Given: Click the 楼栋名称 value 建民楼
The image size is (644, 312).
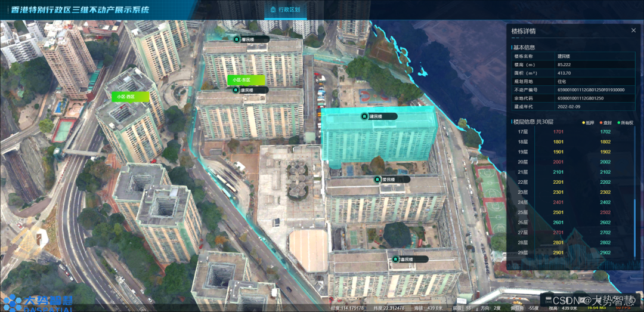Looking at the screenshot, I should click(564, 55).
